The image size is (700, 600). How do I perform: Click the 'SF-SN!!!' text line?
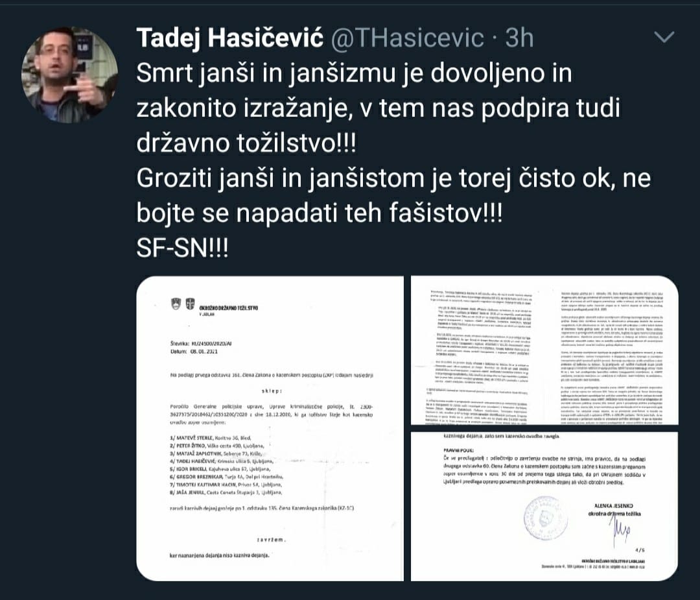(182, 248)
